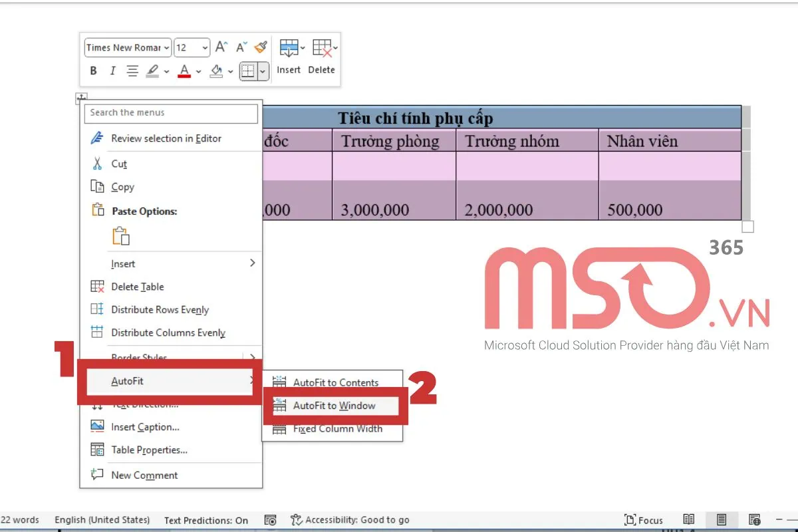
Task: Apply the Font Color icon
Action: click(x=184, y=70)
